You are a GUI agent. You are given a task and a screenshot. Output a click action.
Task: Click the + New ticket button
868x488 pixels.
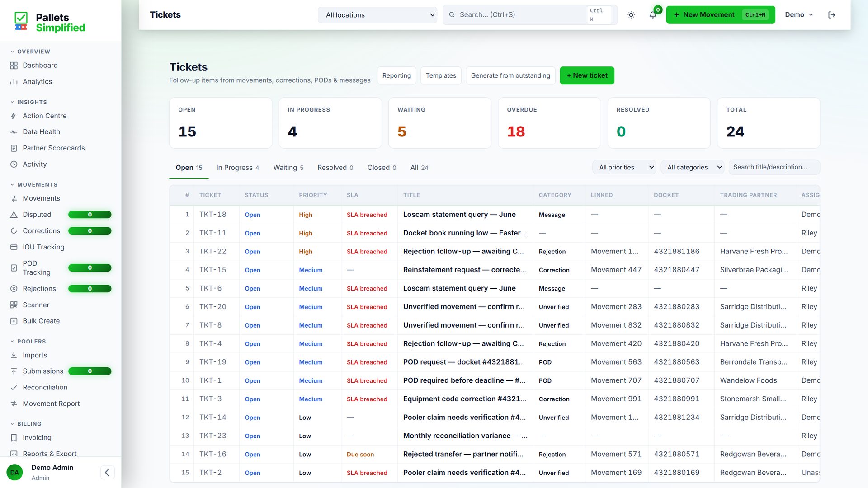click(587, 75)
